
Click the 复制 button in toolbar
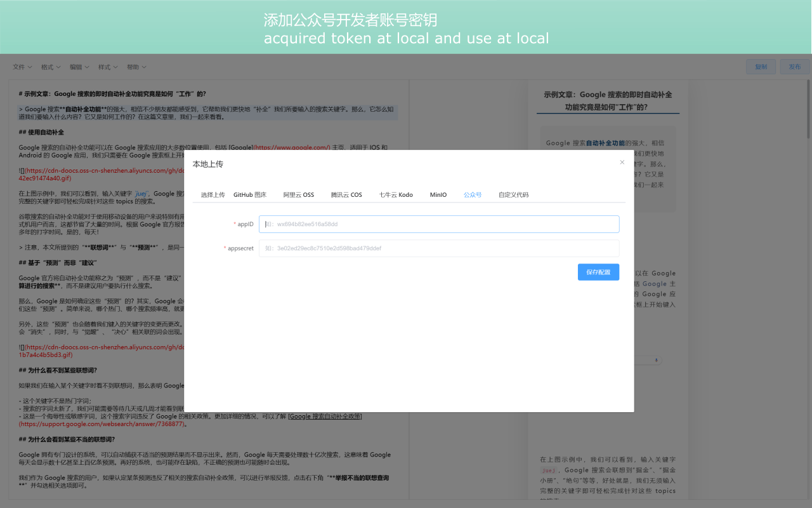coord(761,67)
